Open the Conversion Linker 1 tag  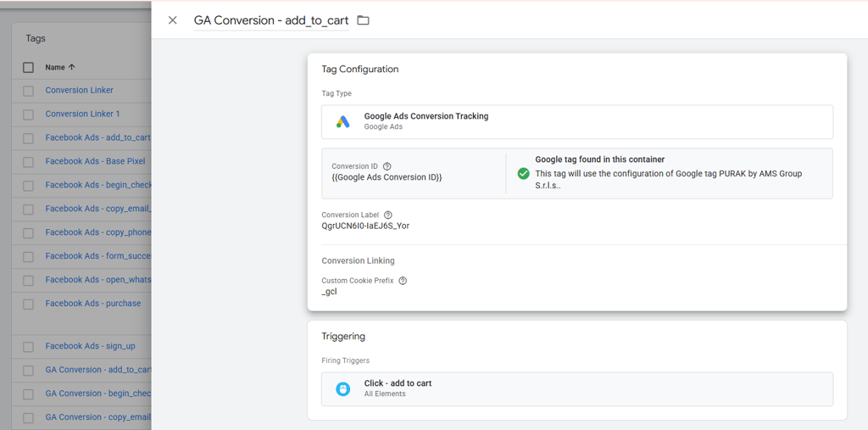82,114
